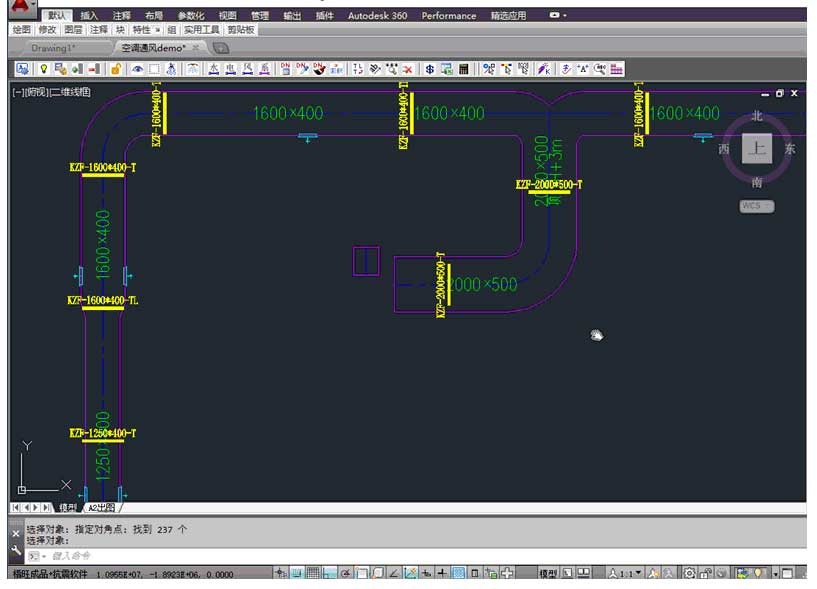
Task: Select the A2出图 layout tab
Action: (101, 508)
